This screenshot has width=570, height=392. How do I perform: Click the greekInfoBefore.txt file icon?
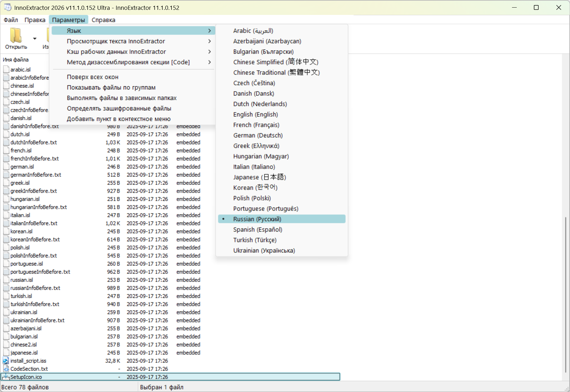(x=6, y=191)
